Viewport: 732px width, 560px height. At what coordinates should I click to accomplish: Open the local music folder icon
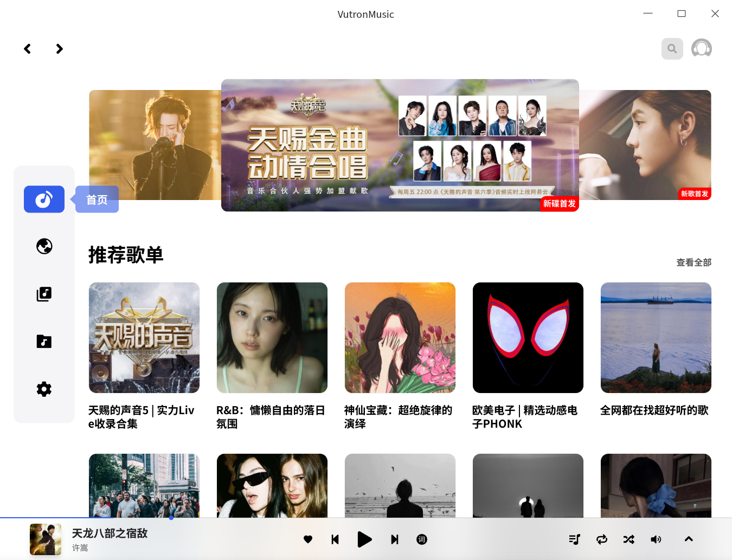pos(44,342)
